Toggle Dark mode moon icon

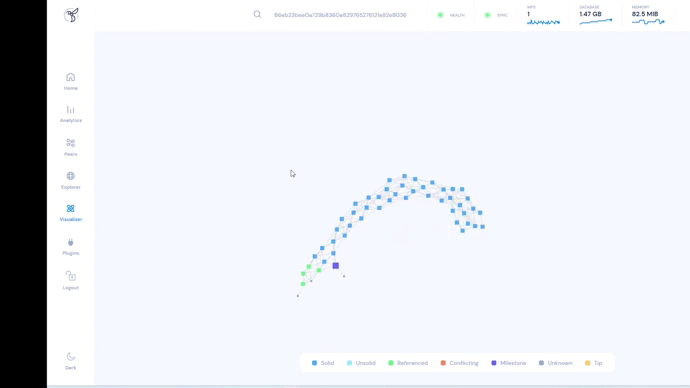[x=70, y=356]
